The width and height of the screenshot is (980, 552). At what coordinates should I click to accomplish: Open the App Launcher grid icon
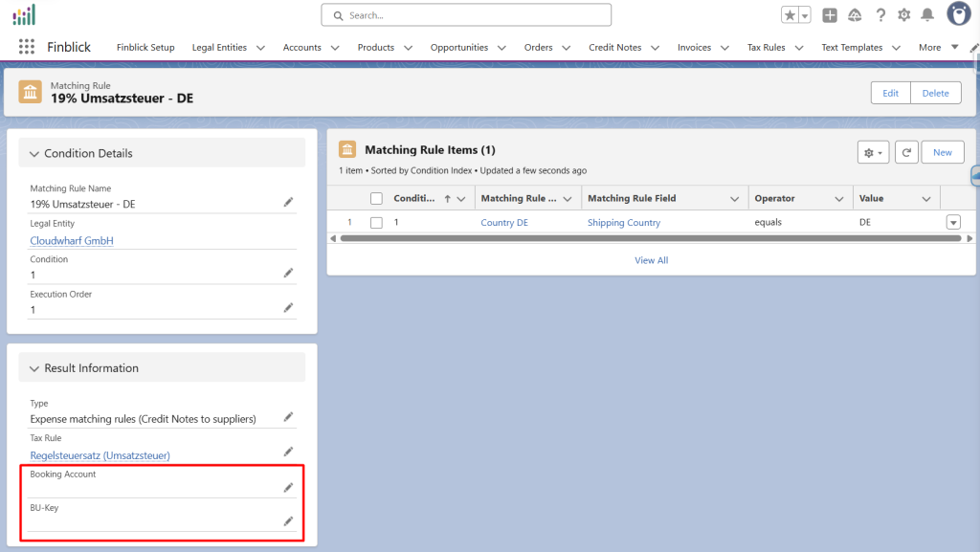pos(27,47)
